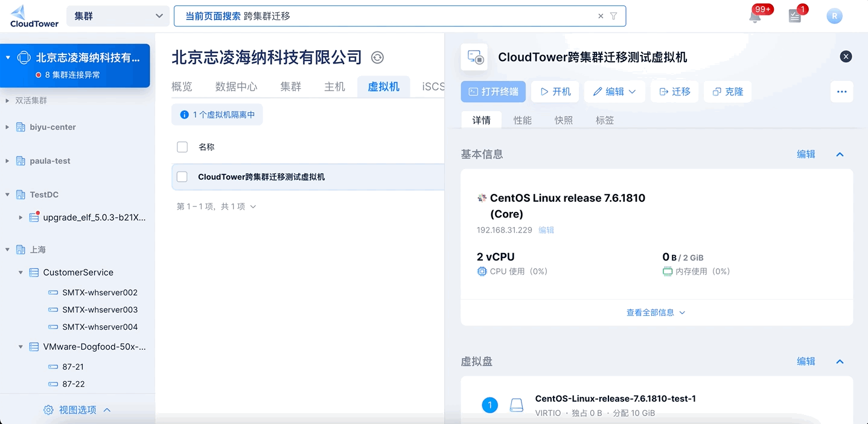Open the search filter funnel
Image resolution: width=868 pixels, height=424 pixels.
coord(614,16)
